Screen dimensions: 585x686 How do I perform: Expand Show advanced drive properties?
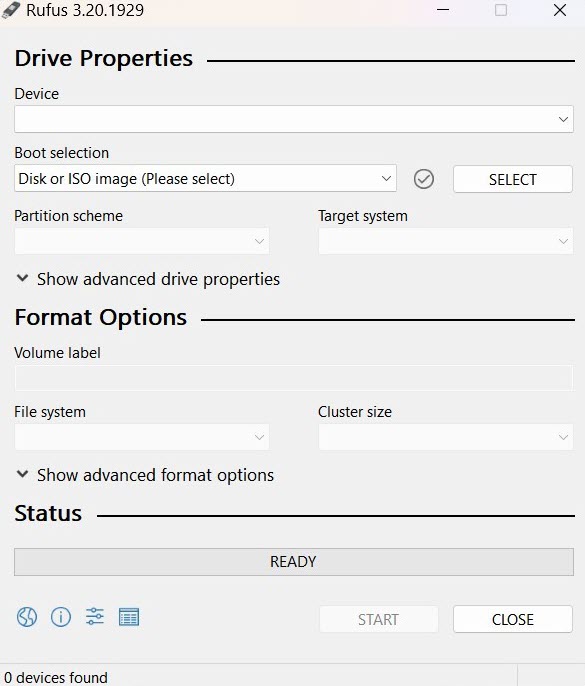[x=147, y=279]
